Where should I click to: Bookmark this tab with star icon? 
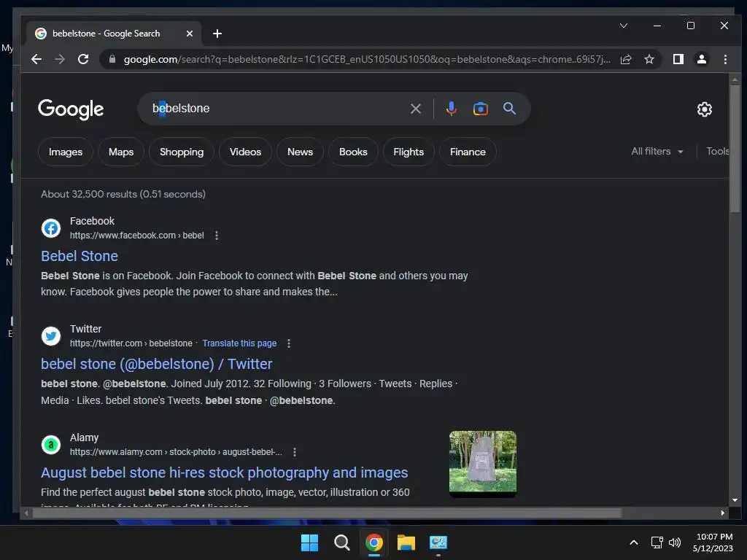[649, 59]
